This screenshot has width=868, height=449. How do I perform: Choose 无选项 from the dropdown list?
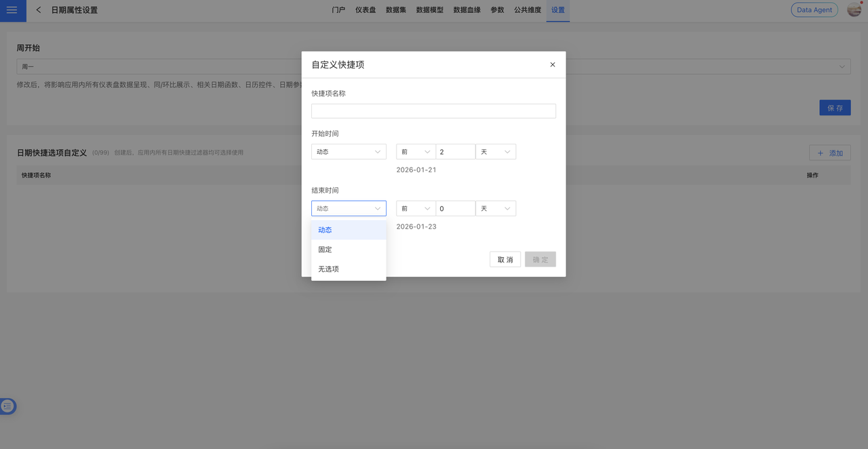[x=349, y=269]
